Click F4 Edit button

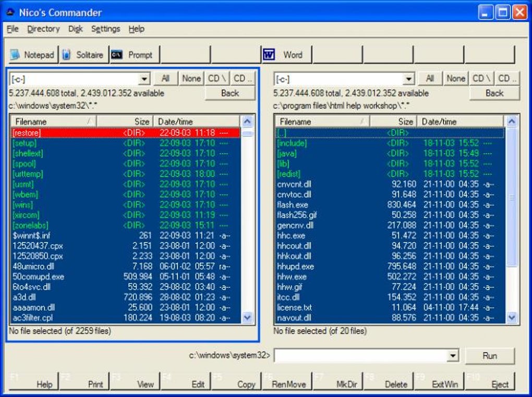click(x=185, y=381)
